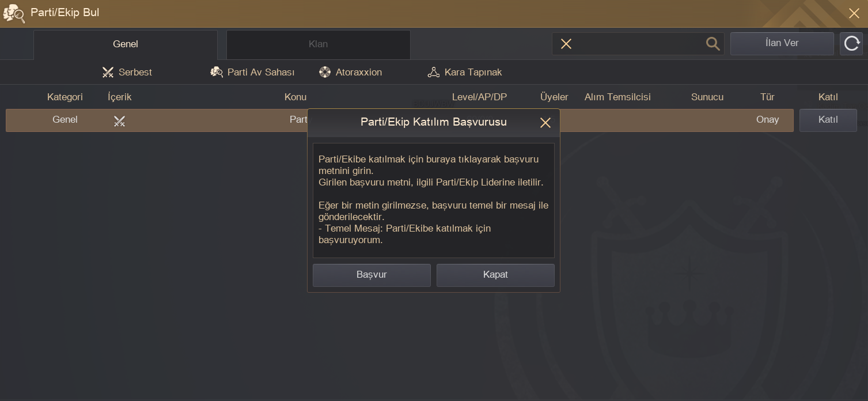Click the Sunucu column header

click(x=707, y=97)
